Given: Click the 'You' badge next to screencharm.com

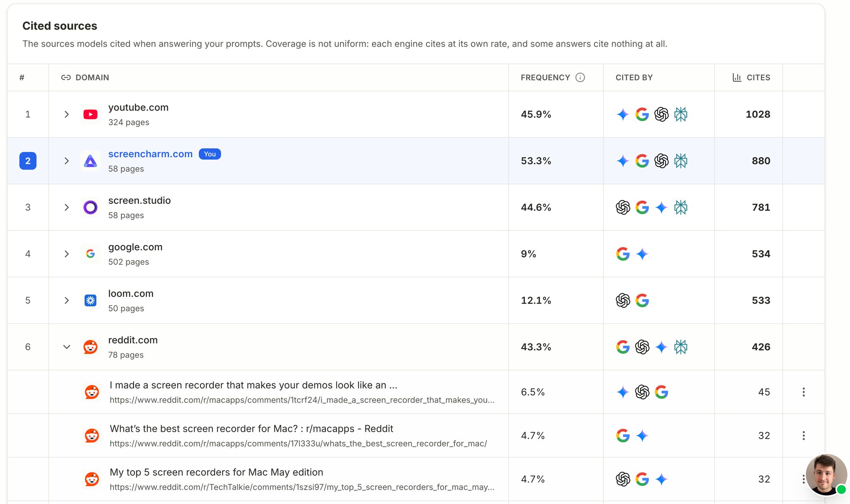Looking at the screenshot, I should pyautogui.click(x=210, y=154).
